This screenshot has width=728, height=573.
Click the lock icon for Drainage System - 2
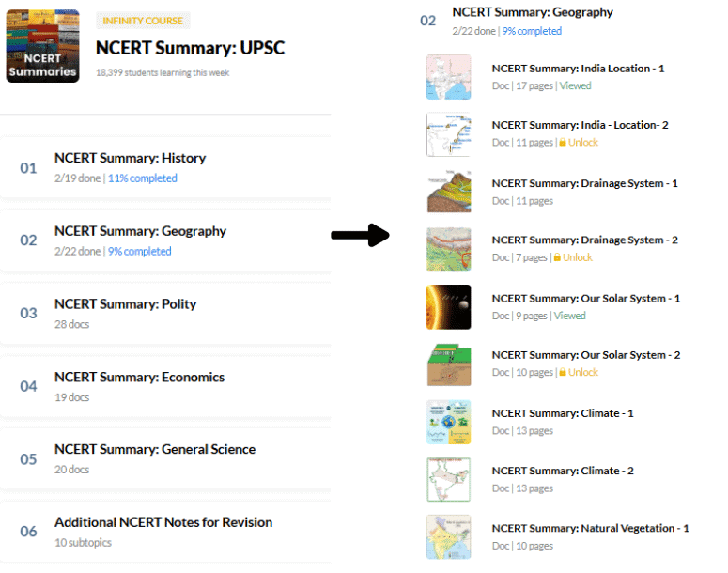pyautogui.click(x=557, y=257)
